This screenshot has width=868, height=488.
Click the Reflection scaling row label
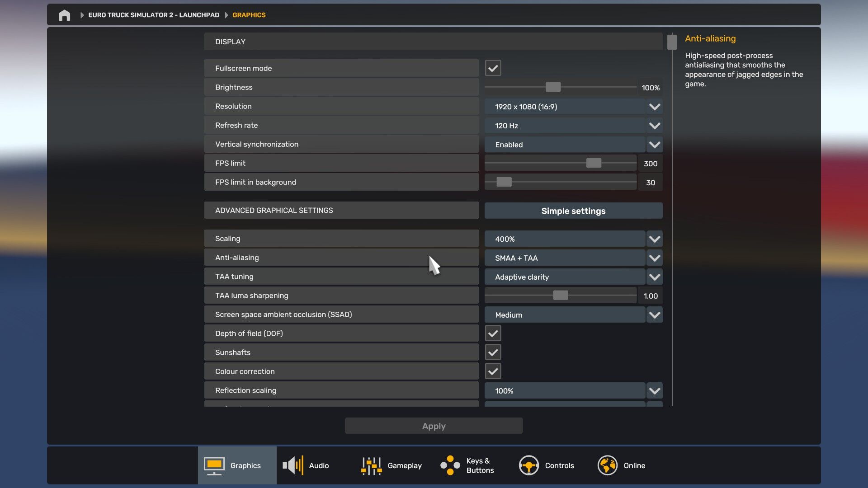click(341, 390)
